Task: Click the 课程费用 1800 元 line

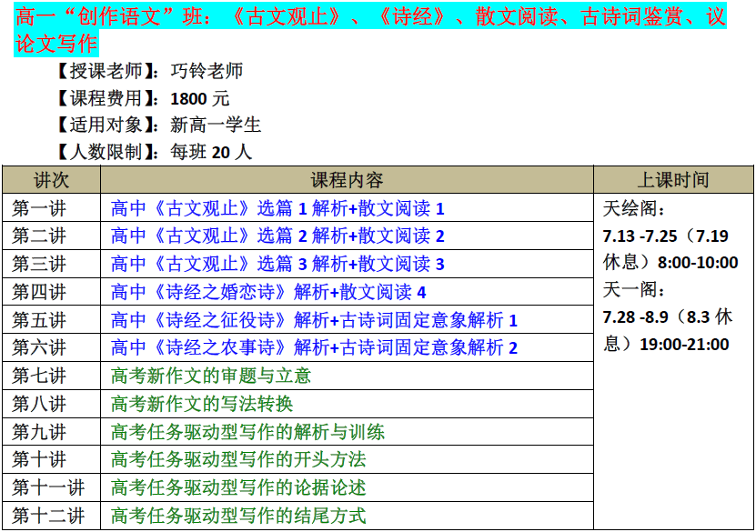Action: tap(142, 98)
